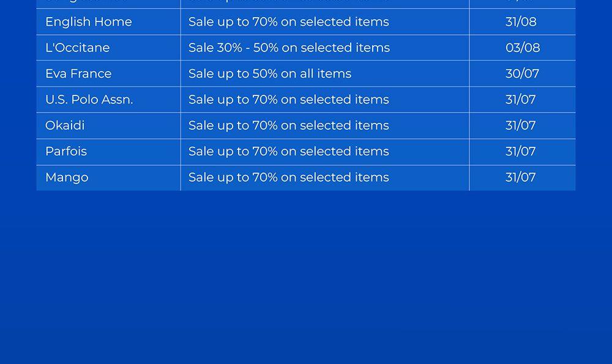Click the 30/07 end date
Image resolution: width=612 pixels, height=364 pixels.
(522, 74)
